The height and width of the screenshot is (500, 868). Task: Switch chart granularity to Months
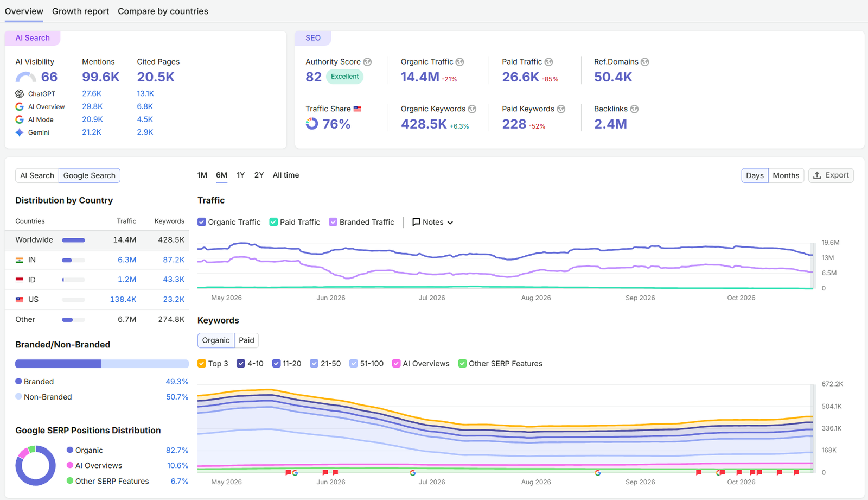coord(786,175)
